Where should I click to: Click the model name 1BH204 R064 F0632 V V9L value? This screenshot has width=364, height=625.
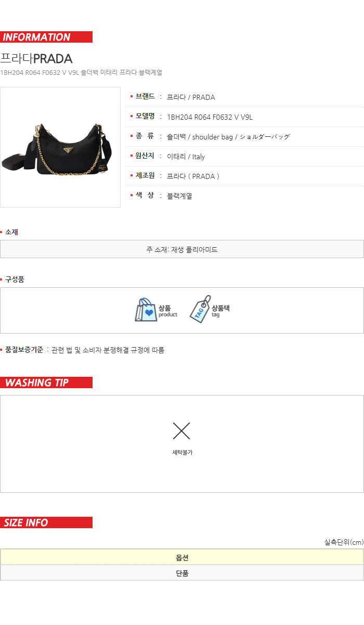[210, 117]
